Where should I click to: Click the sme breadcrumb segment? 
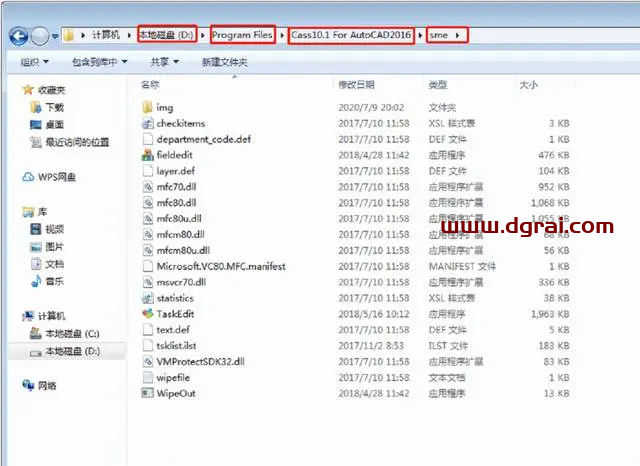click(439, 35)
